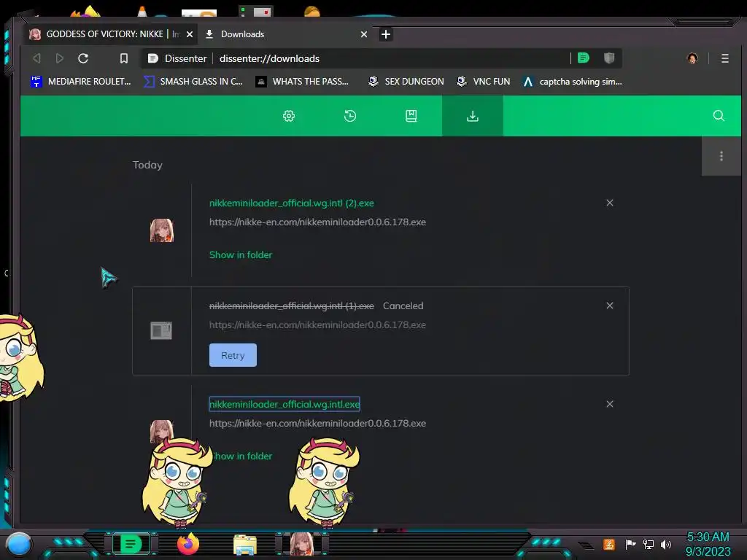Image resolution: width=747 pixels, height=560 pixels.
Task: Open nikkeminiloader_official.wg.intl (2).exe file link
Action: [x=292, y=203]
